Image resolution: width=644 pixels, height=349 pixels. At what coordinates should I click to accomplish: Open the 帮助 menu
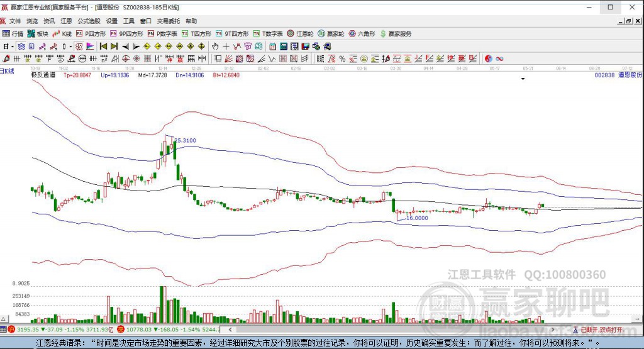[191, 21]
